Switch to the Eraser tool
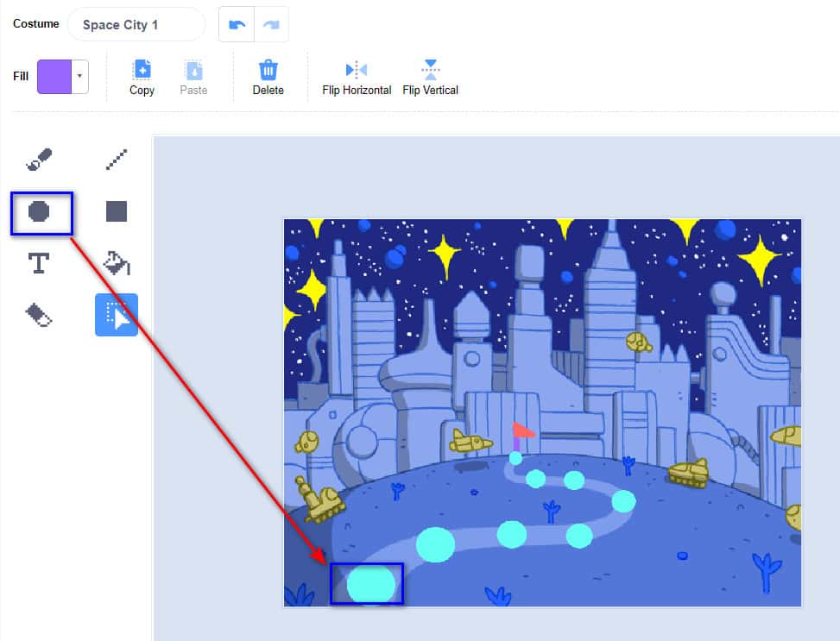 [x=39, y=315]
